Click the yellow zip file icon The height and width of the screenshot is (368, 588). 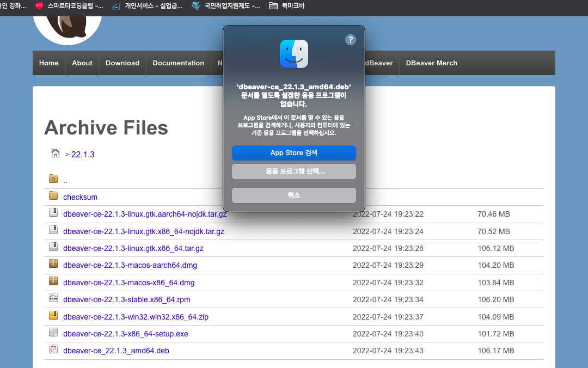point(53,315)
